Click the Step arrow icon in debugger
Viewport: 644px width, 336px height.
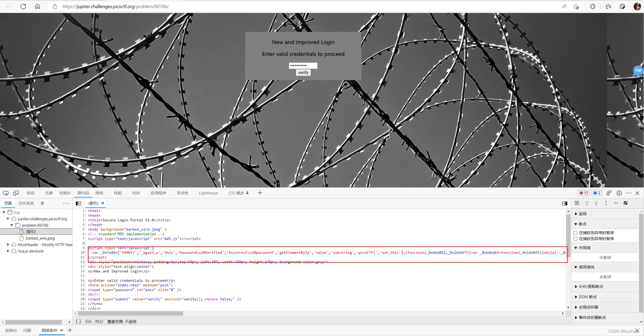(616, 203)
